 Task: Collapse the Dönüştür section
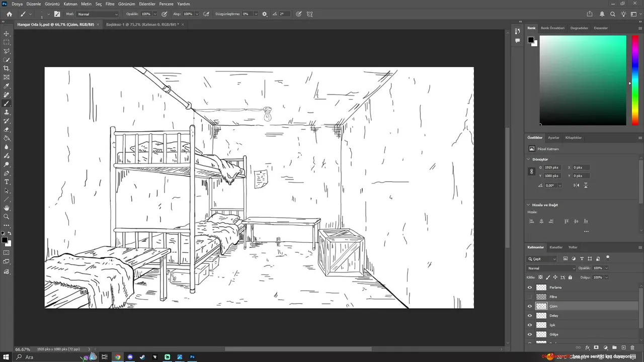[528, 159]
